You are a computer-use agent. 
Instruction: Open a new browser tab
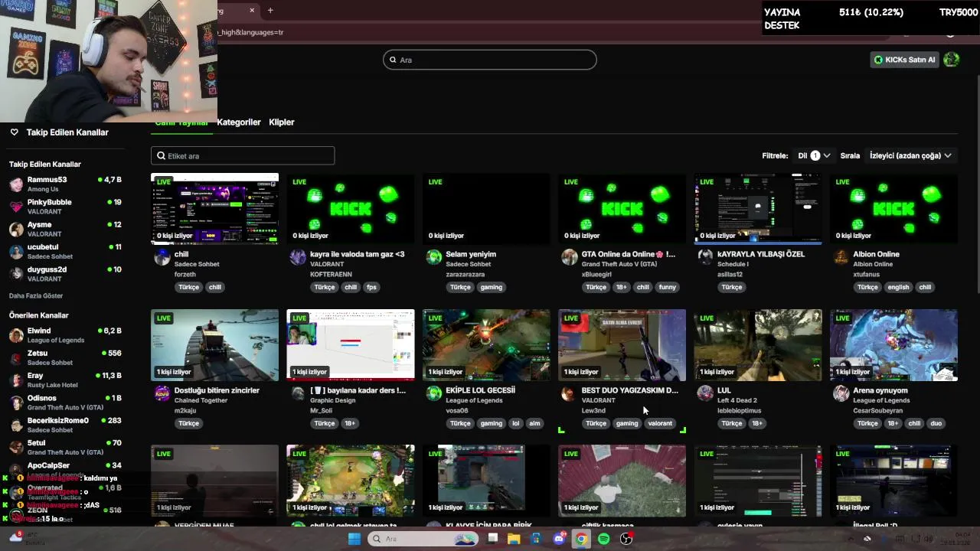[x=270, y=10]
